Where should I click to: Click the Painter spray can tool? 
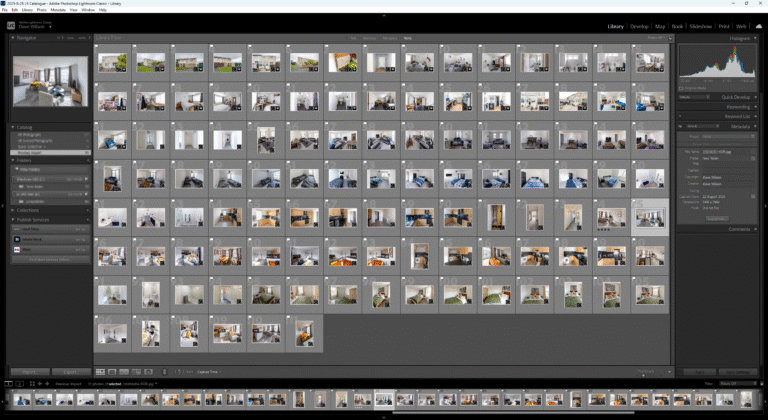(166, 372)
